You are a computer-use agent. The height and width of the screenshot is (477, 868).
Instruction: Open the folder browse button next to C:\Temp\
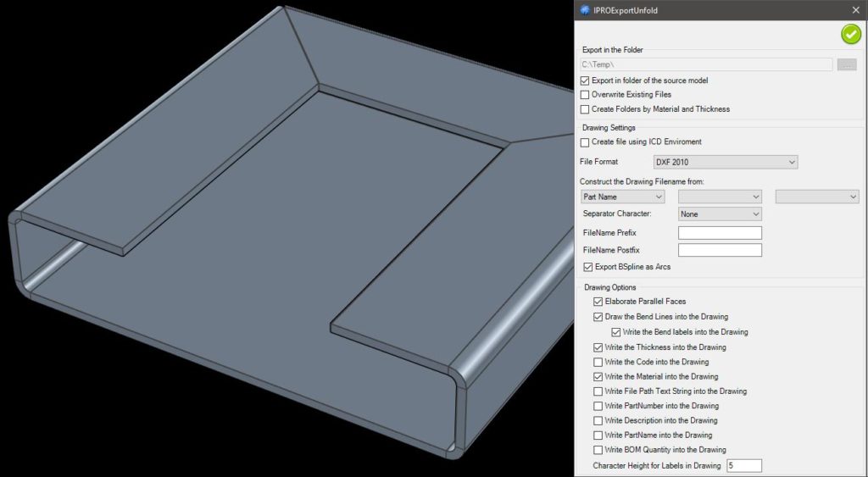pos(847,64)
